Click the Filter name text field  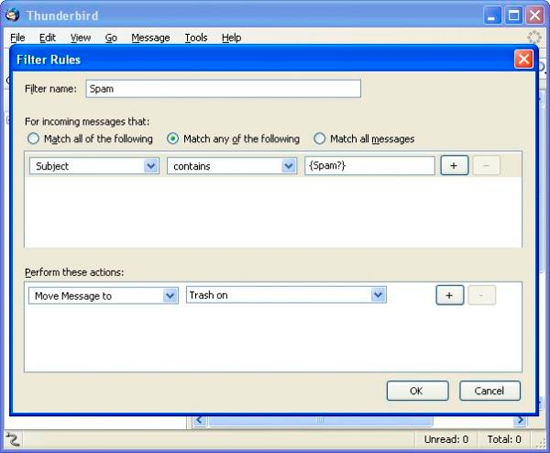pyautogui.click(x=223, y=88)
